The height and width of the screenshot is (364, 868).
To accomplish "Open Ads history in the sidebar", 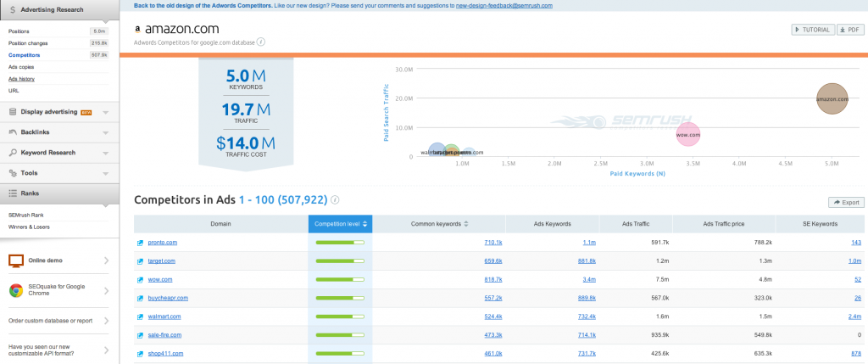I will click(21, 79).
